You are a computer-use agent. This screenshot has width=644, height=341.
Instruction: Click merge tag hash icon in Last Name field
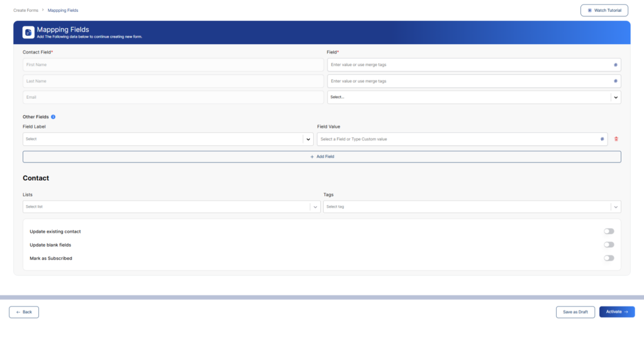(615, 81)
